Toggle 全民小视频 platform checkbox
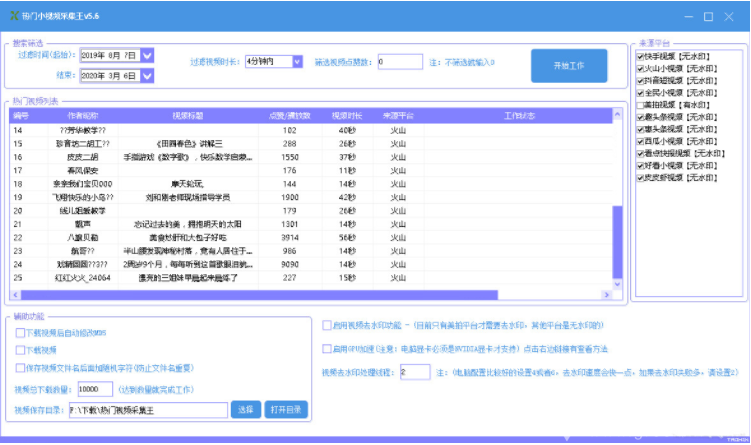The height and width of the screenshot is (445, 751). (x=640, y=93)
